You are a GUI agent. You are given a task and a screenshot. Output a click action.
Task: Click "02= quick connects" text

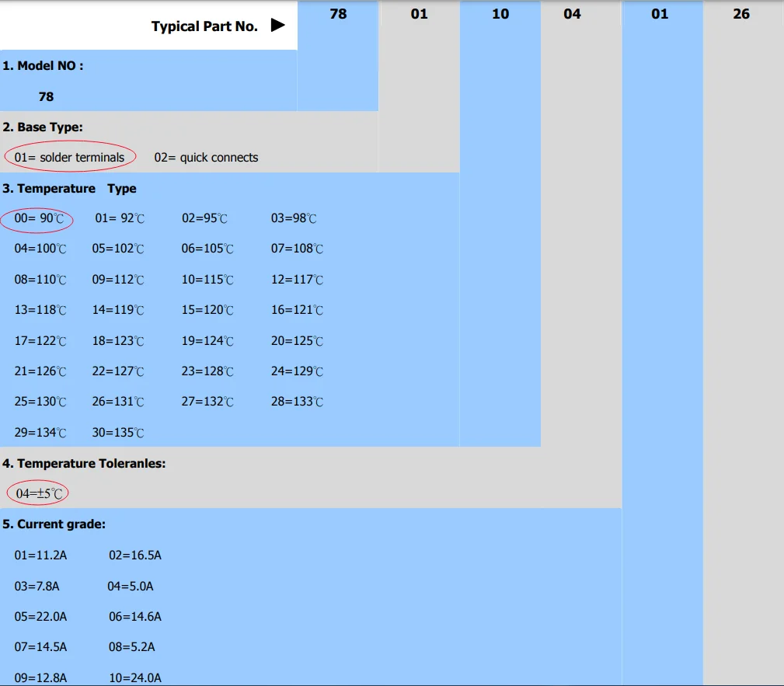(206, 158)
